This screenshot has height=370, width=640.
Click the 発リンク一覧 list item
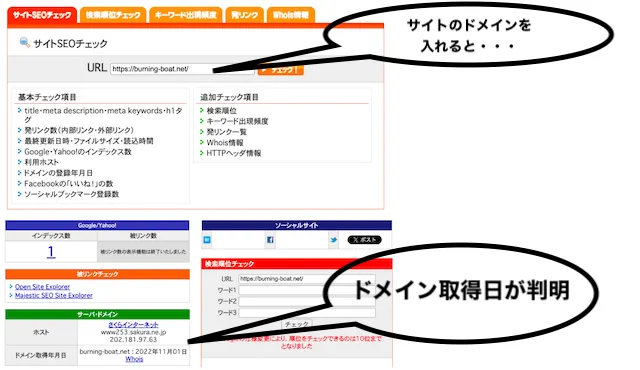pos(227,132)
